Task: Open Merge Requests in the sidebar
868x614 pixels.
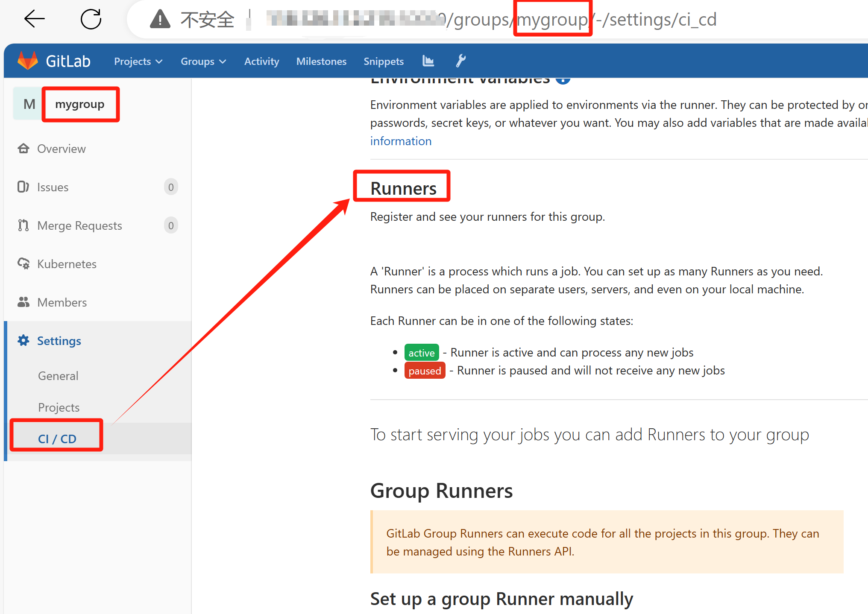Action: (x=79, y=225)
